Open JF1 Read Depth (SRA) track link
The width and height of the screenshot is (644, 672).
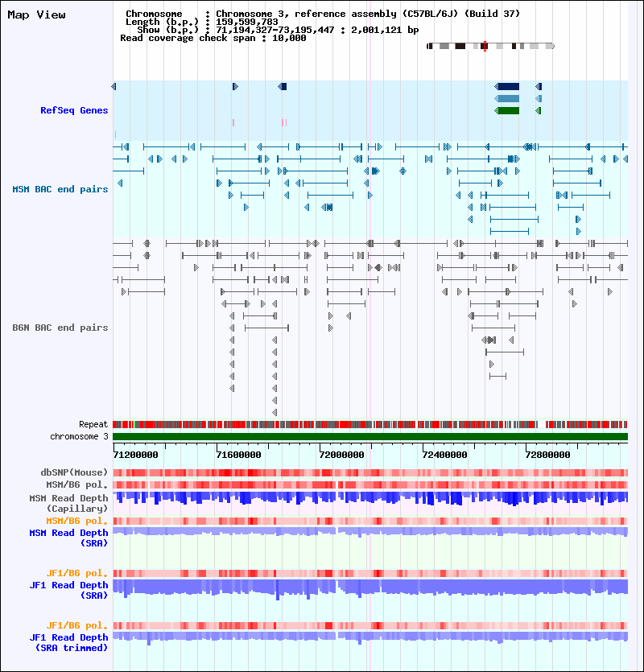[x=68, y=590]
